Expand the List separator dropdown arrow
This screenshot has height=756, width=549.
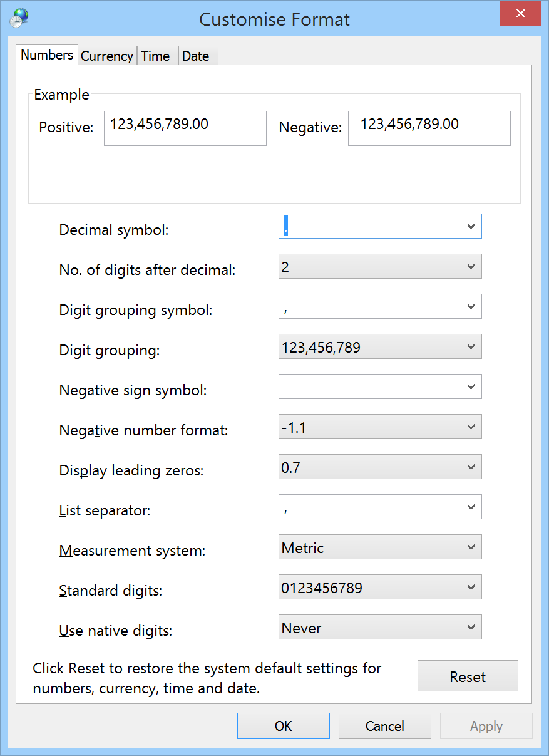(471, 507)
